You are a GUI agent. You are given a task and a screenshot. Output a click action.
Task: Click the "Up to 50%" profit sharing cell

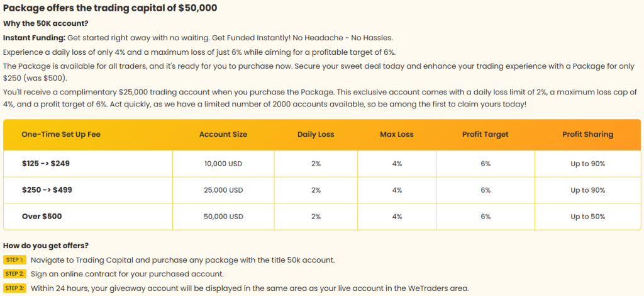click(587, 217)
